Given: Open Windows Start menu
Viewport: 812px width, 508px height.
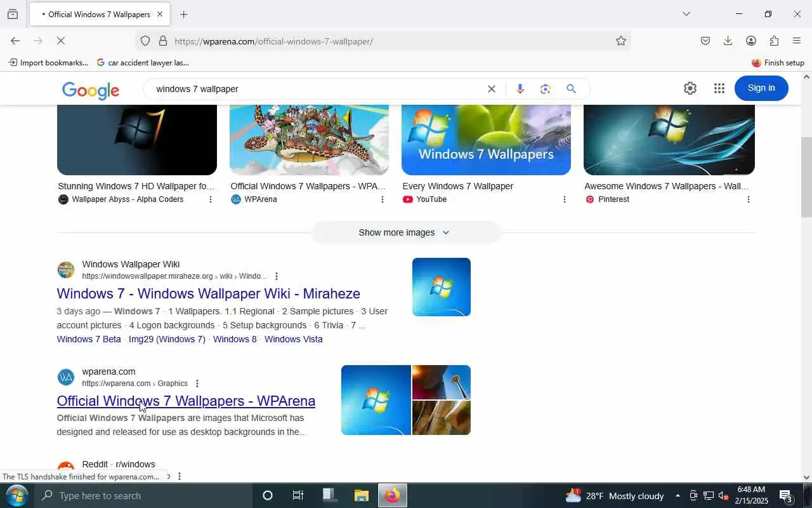Looking at the screenshot, I should point(16,495).
